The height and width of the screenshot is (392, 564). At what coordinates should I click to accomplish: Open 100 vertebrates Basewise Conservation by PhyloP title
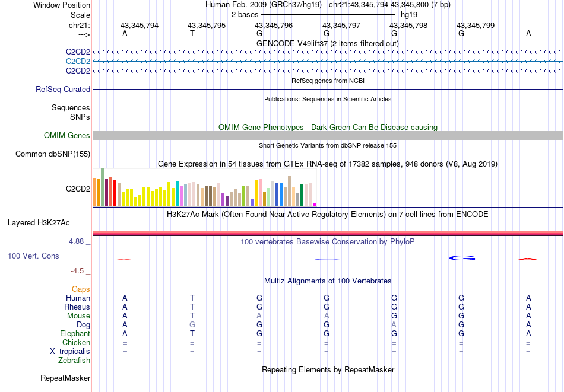[x=328, y=242]
